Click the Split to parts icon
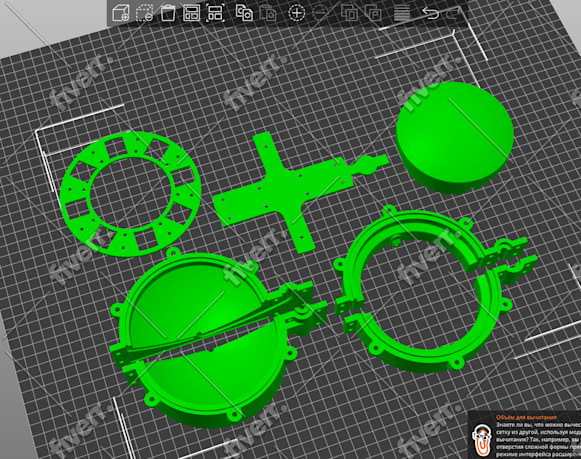 coord(373,13)
